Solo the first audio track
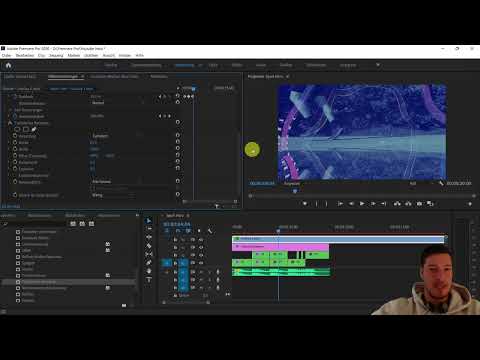The image size is (480, 360). pos(209,272)
